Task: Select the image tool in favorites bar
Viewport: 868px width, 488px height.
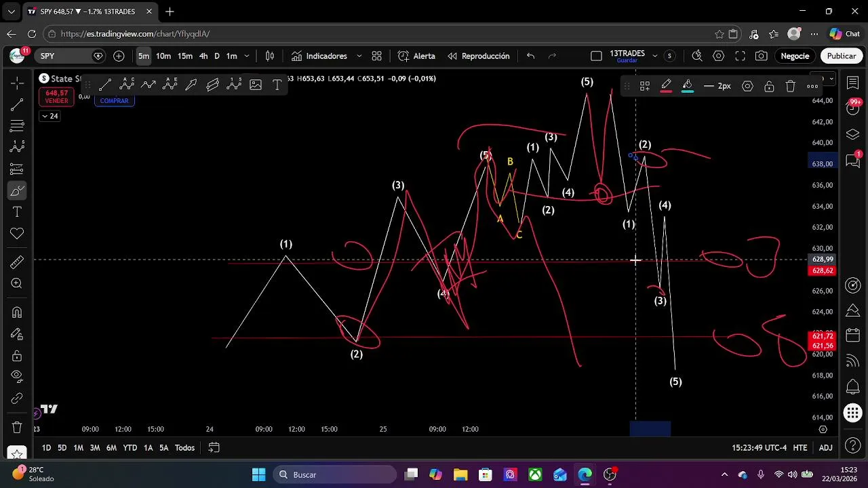Action: click(x=256, y=85)
